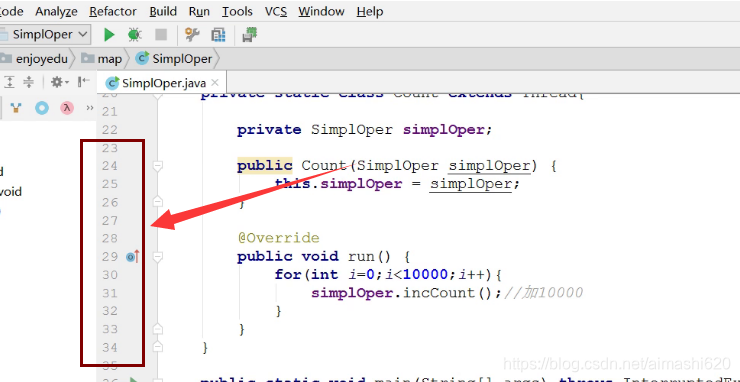Open settings via the wrench icon

[192, 34]
